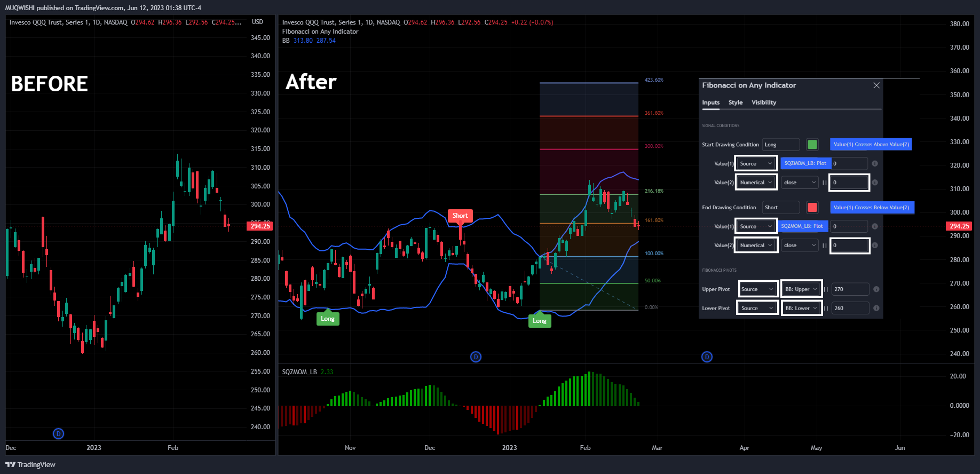Screen dimensions: 980x474
Task: Click info icon for End condition Value(2)
Action: [875, 246]
